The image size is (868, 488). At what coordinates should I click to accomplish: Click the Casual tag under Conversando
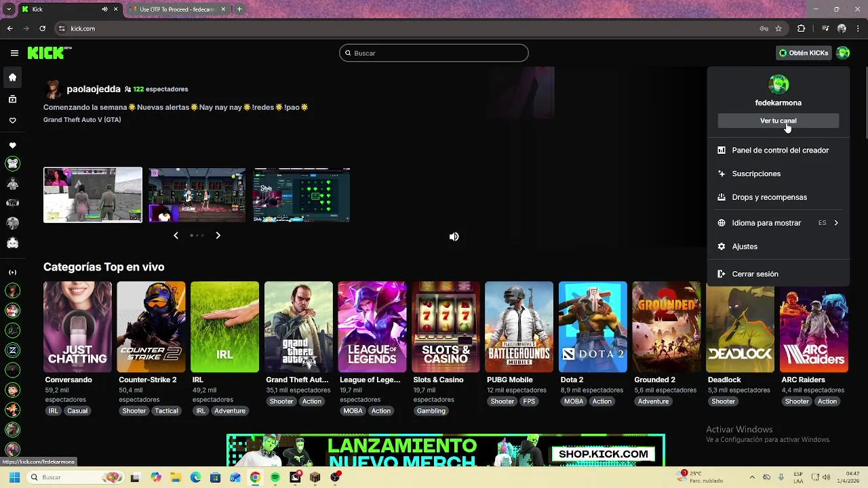pyautogui.click(x=77, y=411)
